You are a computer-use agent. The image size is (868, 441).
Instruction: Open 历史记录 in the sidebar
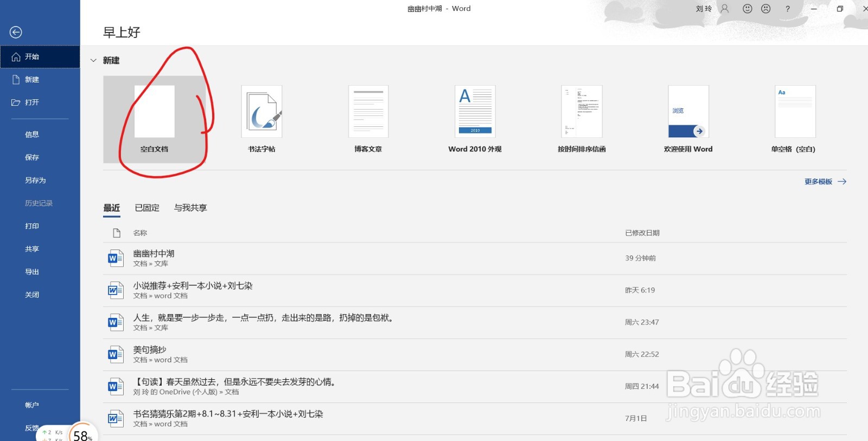40,203
